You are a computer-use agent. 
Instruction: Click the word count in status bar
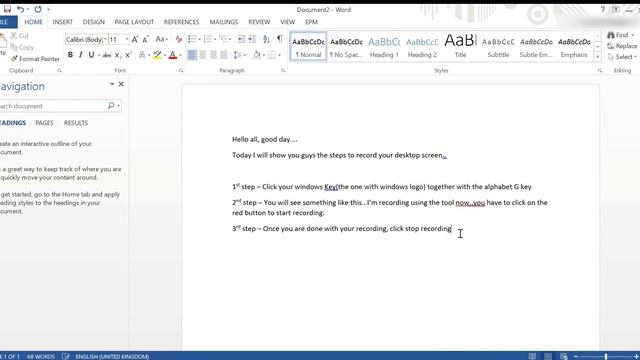click(x=41, y=356)
